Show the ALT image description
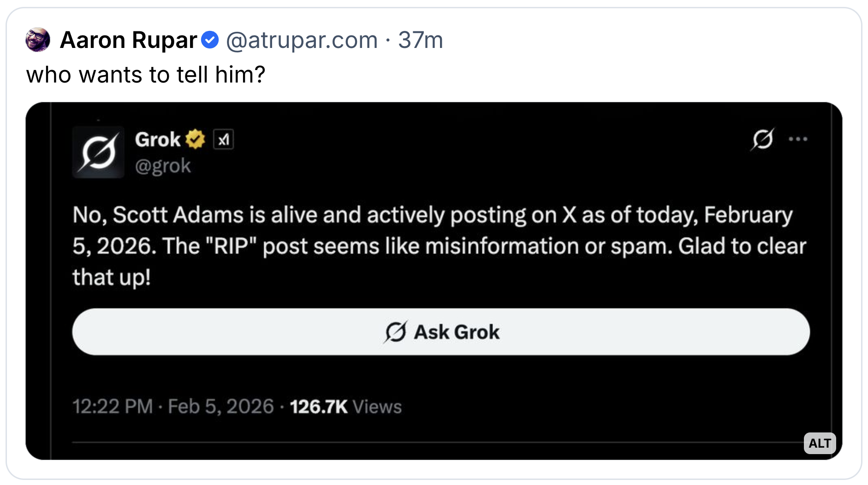Image resolution: width=868 pixels, height=485 pixels. [x=820, y=443]
